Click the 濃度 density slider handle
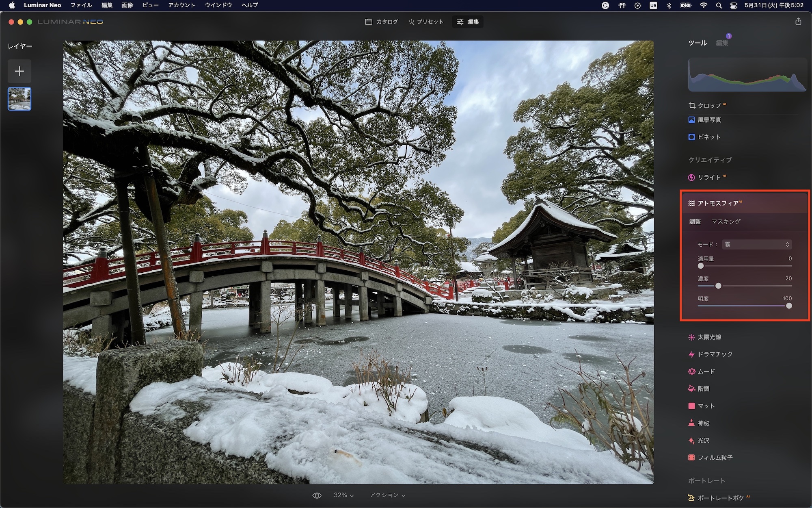The height and width of the screenshot is (508, 812). click(x=718, y=286)
